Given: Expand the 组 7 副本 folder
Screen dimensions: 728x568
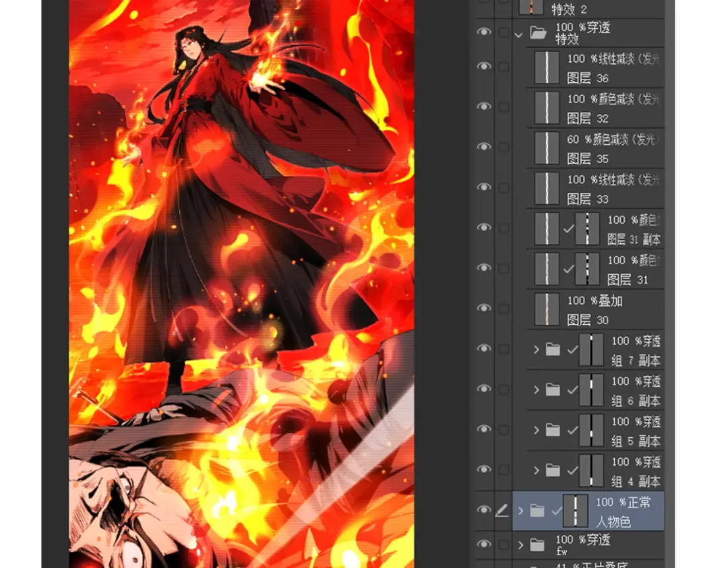Looking at the screenshot, I should point(537,350).
